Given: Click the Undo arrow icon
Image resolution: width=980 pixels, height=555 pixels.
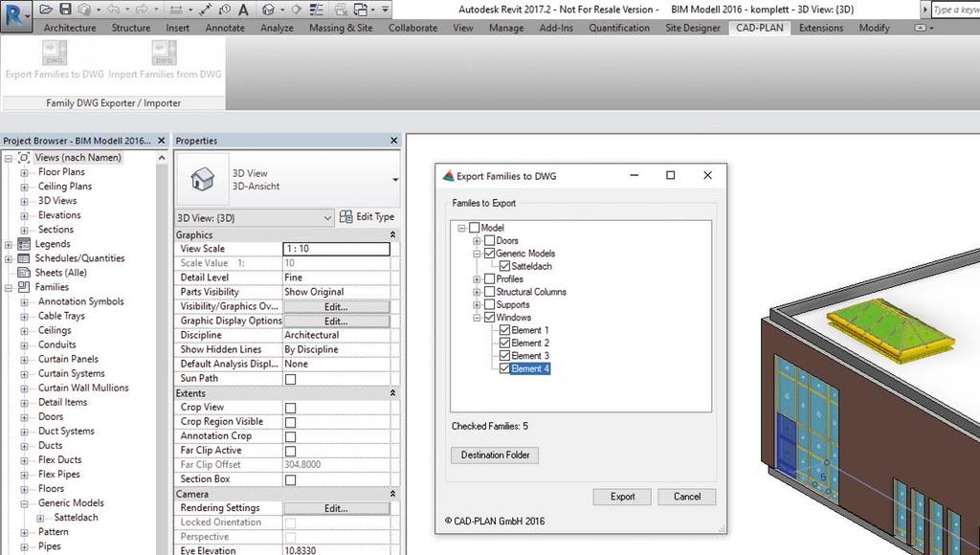Looking at the screenshot, I should click(x=113, y=10).
